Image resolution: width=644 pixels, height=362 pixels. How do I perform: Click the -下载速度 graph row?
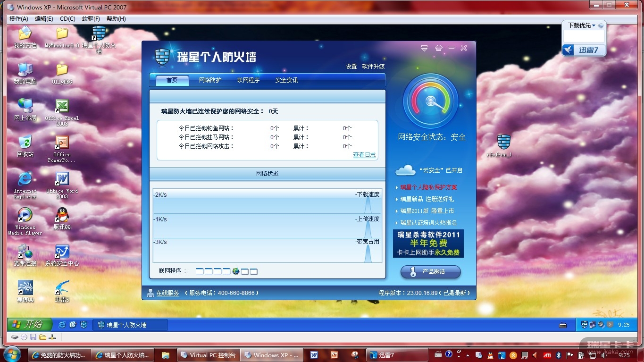point(267,201)
